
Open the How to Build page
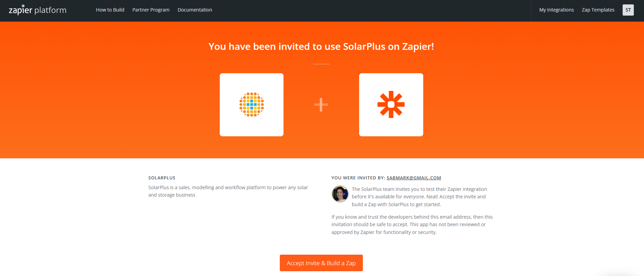point(110,10)
